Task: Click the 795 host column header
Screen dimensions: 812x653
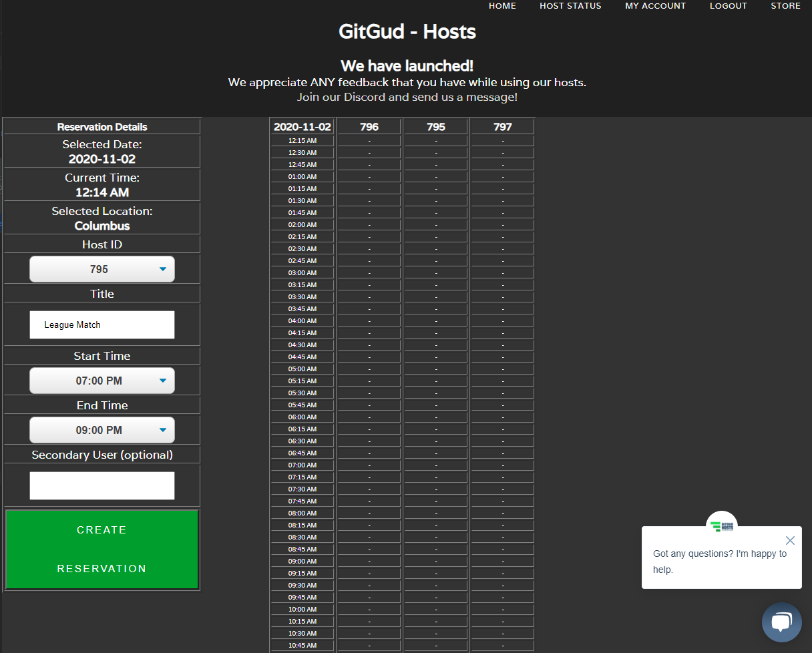Action: click(x=435, y=126)
